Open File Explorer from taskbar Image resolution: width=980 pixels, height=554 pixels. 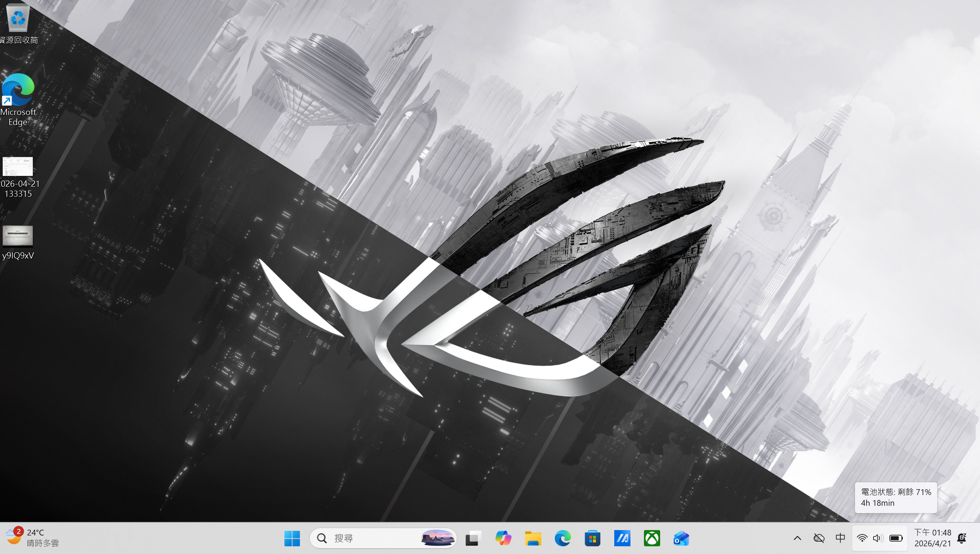533,538
